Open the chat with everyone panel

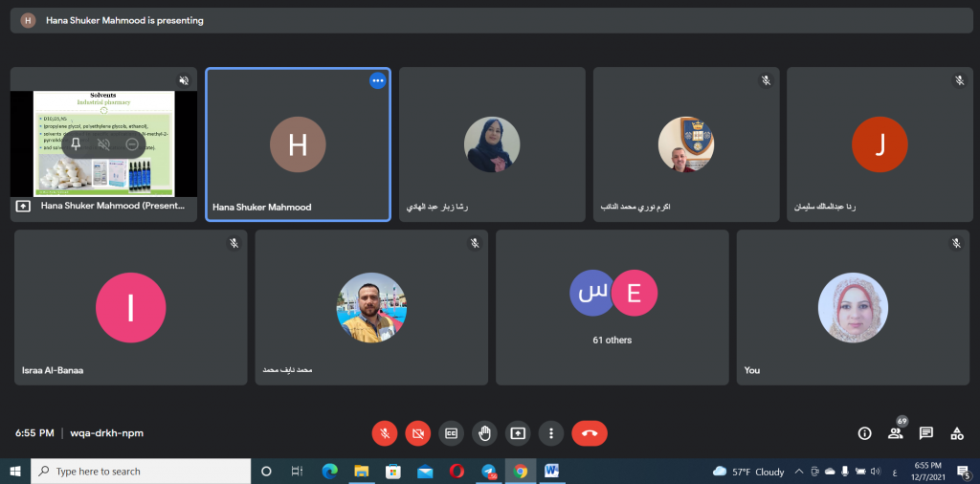(x=925, y=433)
